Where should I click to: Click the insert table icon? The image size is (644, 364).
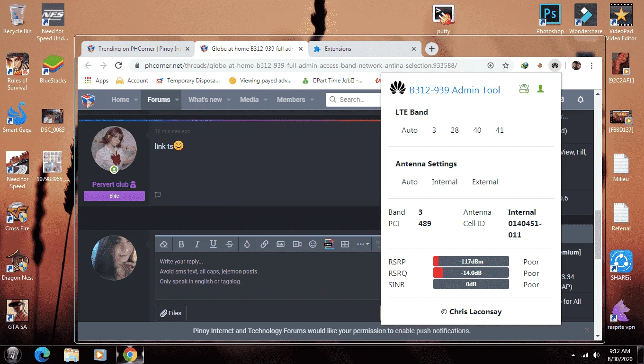tap(345, 244)
